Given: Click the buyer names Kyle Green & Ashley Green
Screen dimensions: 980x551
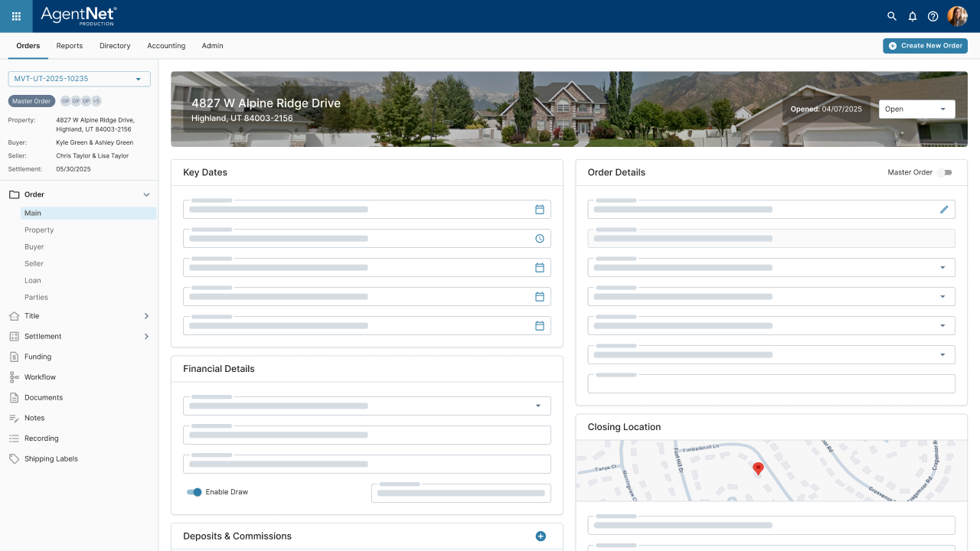Looking at the screenshot, I should click(x=95, y=142).
